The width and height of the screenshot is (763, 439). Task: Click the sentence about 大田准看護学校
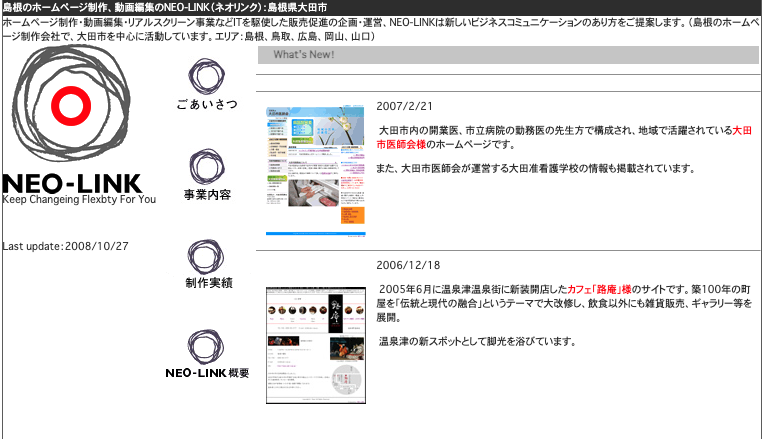pos(536,168)
